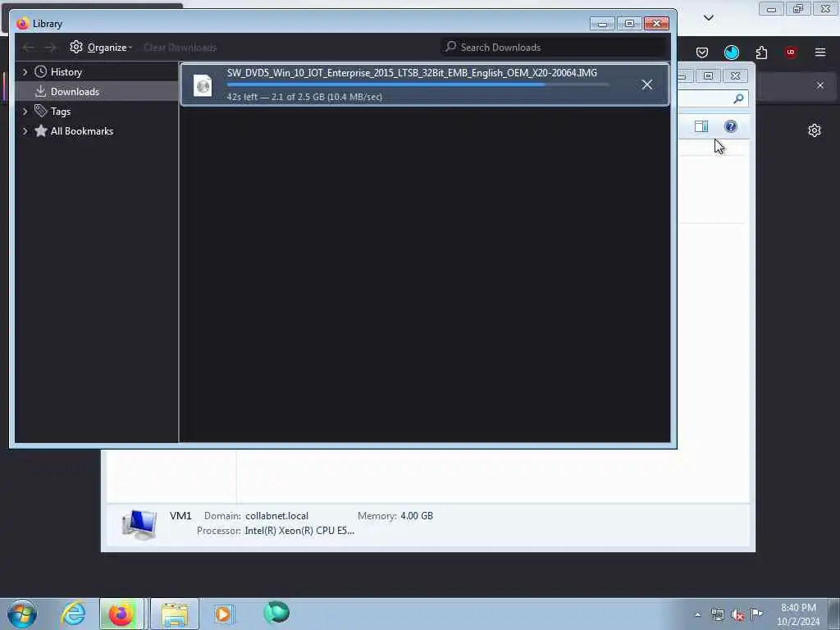Expand the History tree item

tap(25, 72)
